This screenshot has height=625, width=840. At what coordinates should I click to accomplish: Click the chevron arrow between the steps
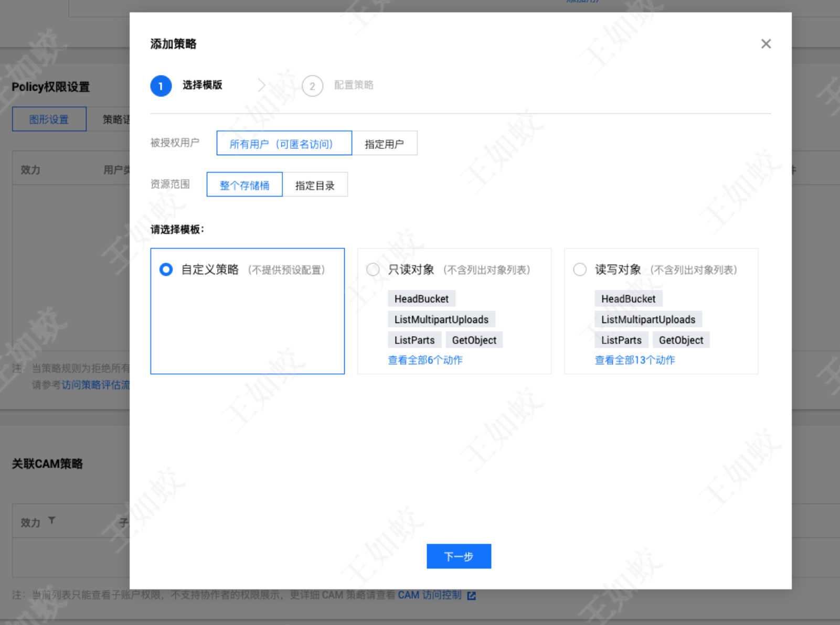click(x=261, y=85)
